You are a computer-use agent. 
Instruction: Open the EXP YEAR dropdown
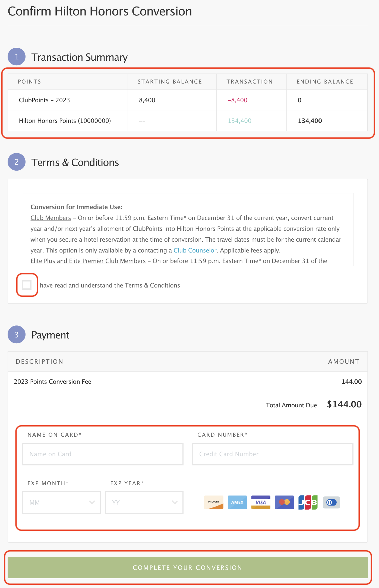click(x=144, y=503)
